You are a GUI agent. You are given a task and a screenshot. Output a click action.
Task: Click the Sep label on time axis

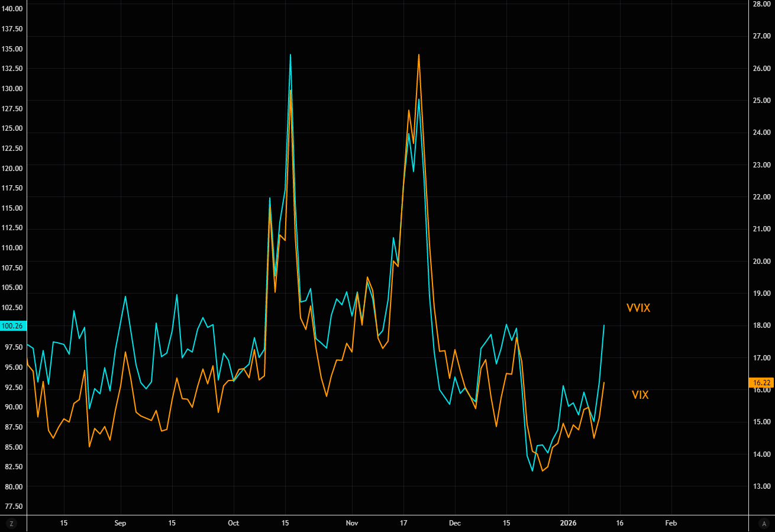(x=120, y=523)
